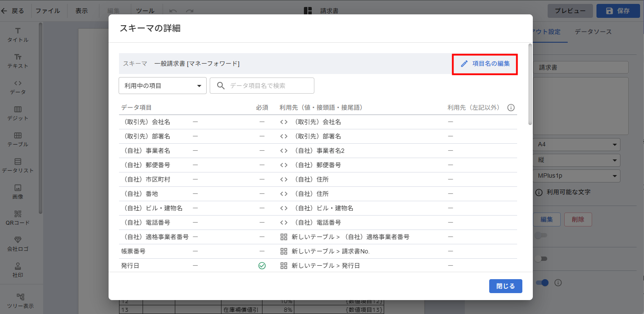Screen dimensions: 644x314
Task: Click the 項目名の編集 link
Action: pyautogui.click(x=485, y=64)
